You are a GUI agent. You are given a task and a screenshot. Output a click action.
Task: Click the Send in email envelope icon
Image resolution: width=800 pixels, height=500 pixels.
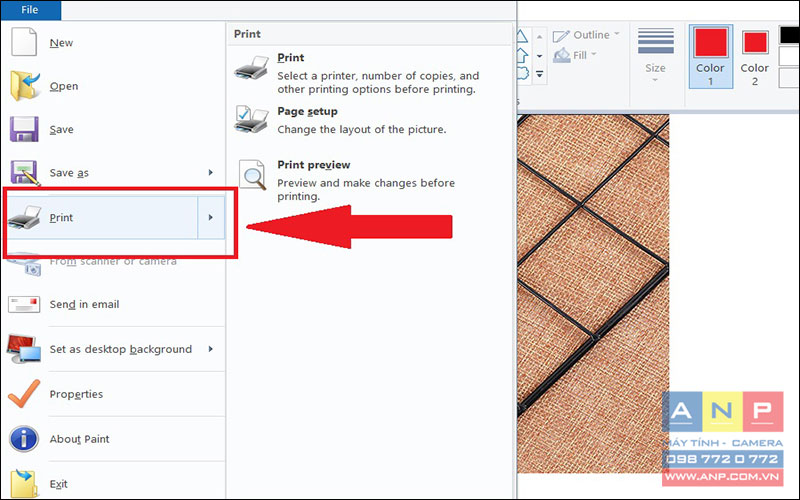coord(24,305)
